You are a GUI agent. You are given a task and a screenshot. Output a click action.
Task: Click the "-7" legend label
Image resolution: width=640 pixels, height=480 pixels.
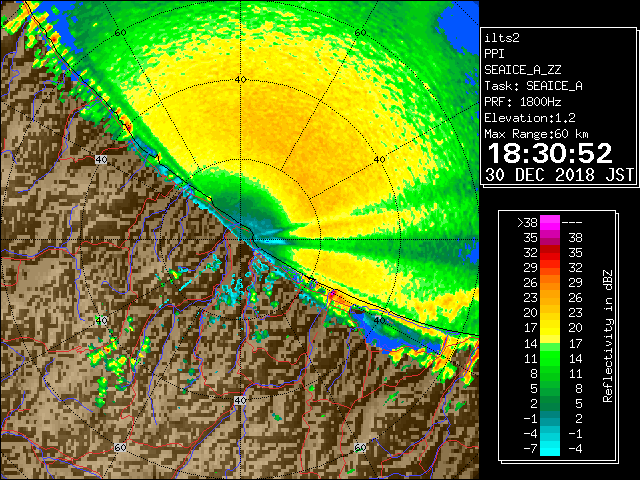530,449
